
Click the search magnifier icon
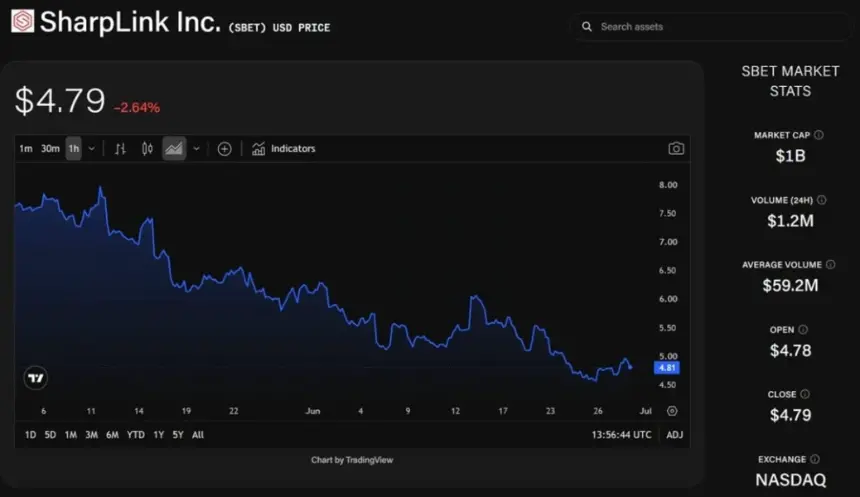587,26
